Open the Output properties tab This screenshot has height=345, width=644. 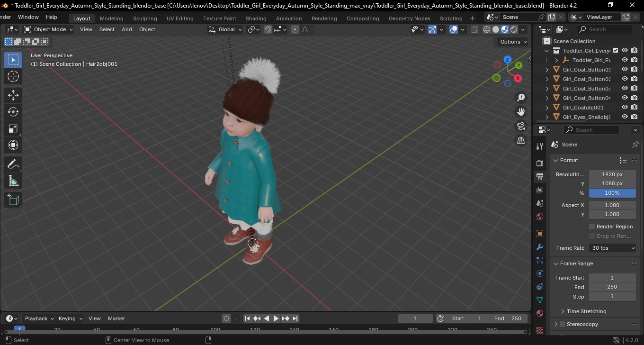click(x=540, y=177)
